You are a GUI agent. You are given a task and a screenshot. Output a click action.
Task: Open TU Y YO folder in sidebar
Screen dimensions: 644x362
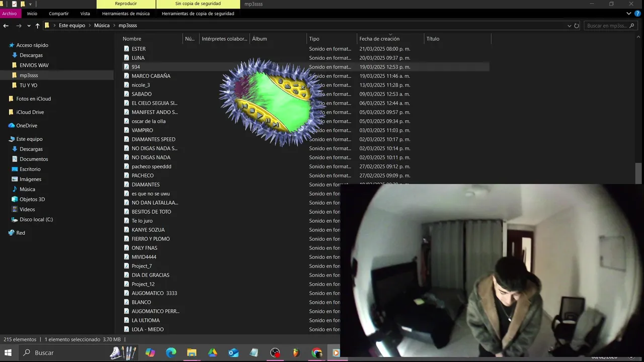pyautogui.click(x=28, y=85)
